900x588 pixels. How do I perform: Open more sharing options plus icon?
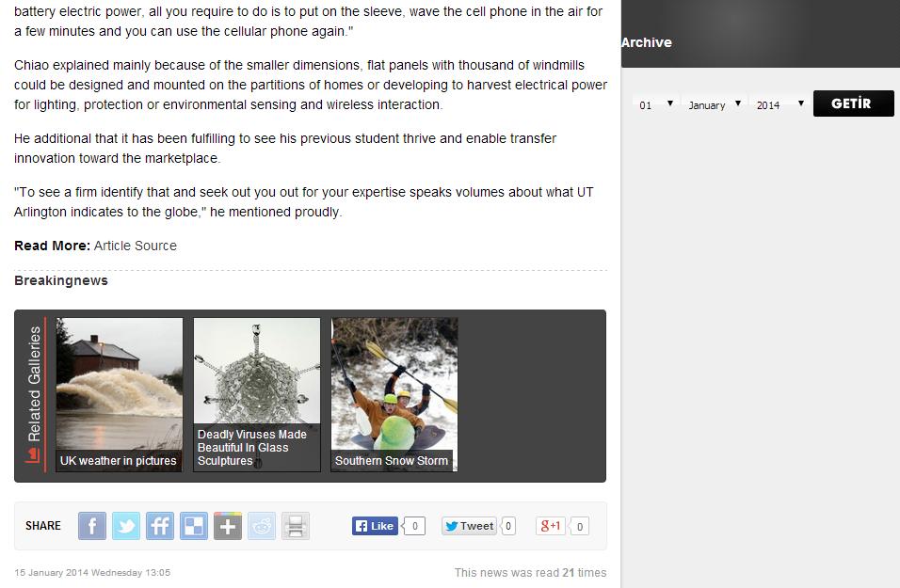228,526
